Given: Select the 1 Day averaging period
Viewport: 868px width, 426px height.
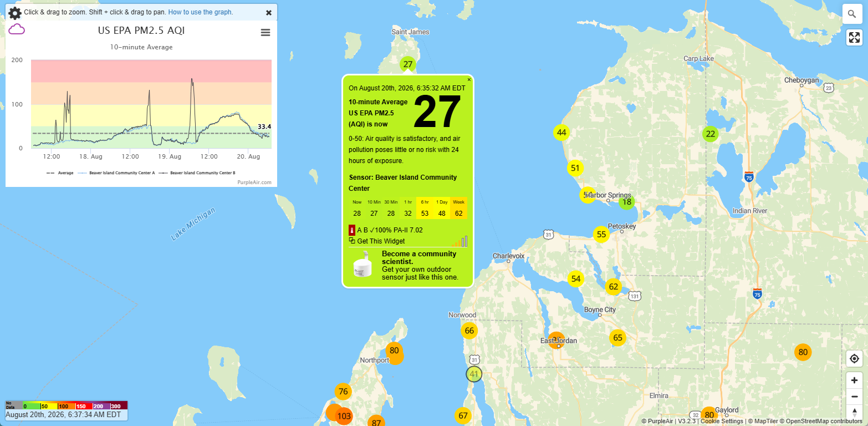Looking at the screenshot, I should (x=442, y=208).
